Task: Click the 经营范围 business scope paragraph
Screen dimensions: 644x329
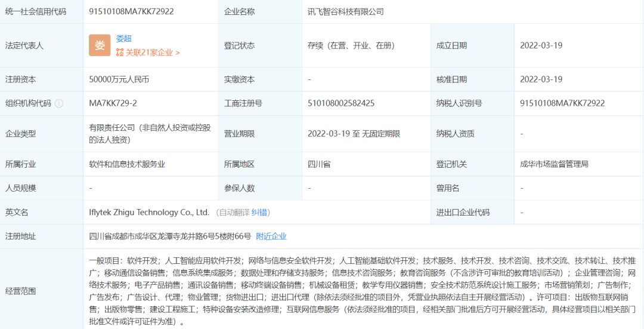Action: click(363, 291)
